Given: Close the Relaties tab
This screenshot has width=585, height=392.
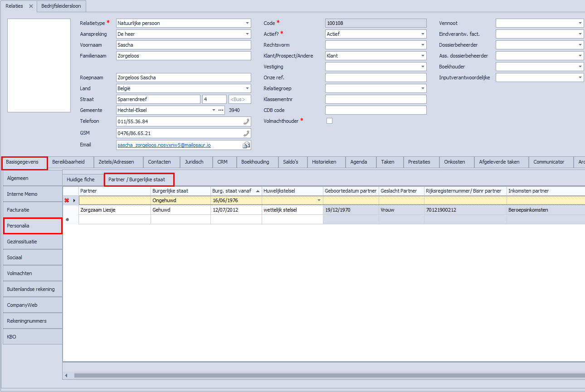Looking at the screenshot, I should (31, 6).
